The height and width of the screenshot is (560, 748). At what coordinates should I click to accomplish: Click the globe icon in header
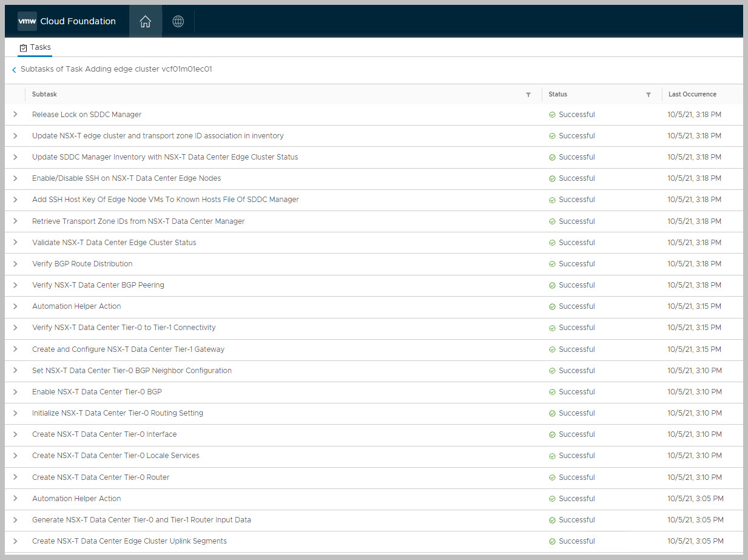coord(178,22)
